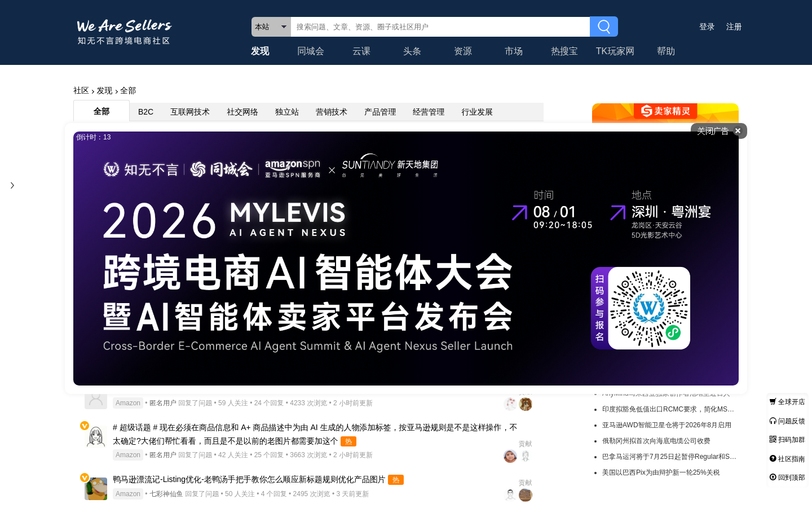Click the magnifier search button
812x508 pixels.
tap(604, 27)
